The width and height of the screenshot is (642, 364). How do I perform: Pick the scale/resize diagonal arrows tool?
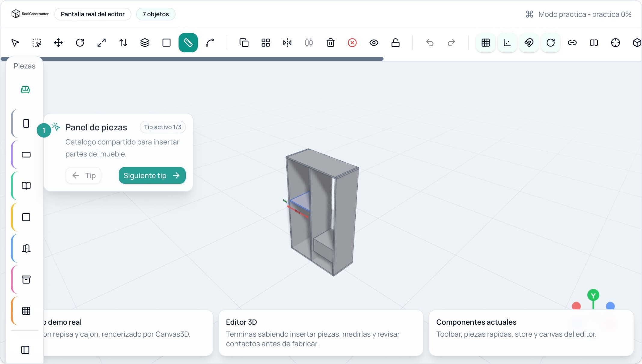pos(102,43)
